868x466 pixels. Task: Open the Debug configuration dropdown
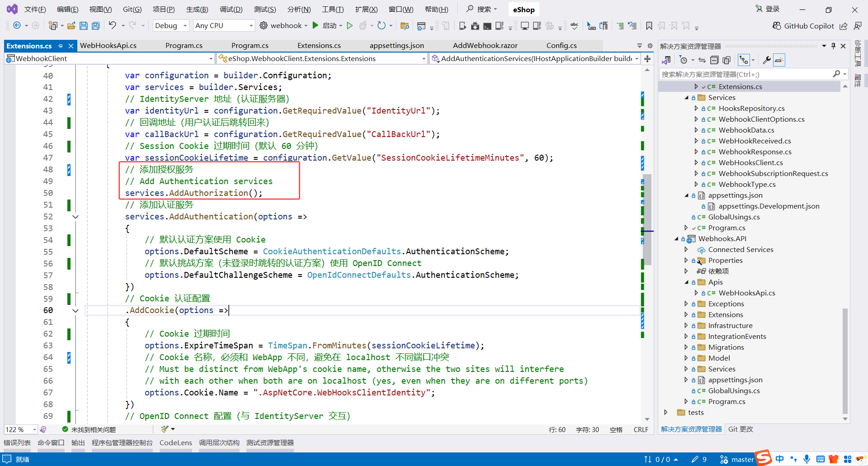[171, 26]
